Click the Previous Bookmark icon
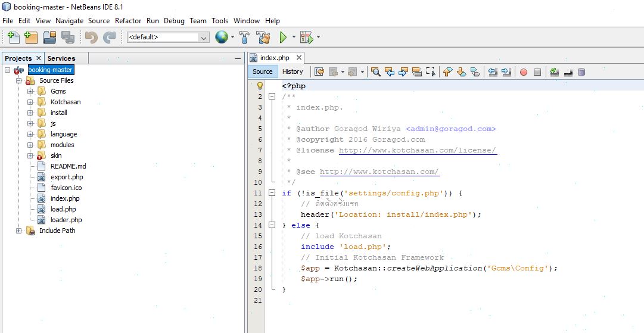This screenshot has height=333, width=644. pyautogui.click(x=447, y=72)
